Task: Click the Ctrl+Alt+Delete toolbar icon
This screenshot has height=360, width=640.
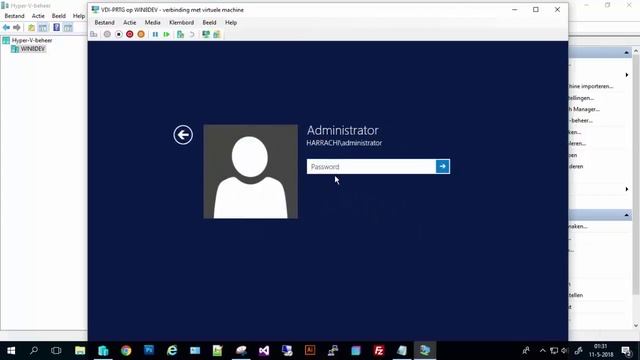Action: coord(94,35)
